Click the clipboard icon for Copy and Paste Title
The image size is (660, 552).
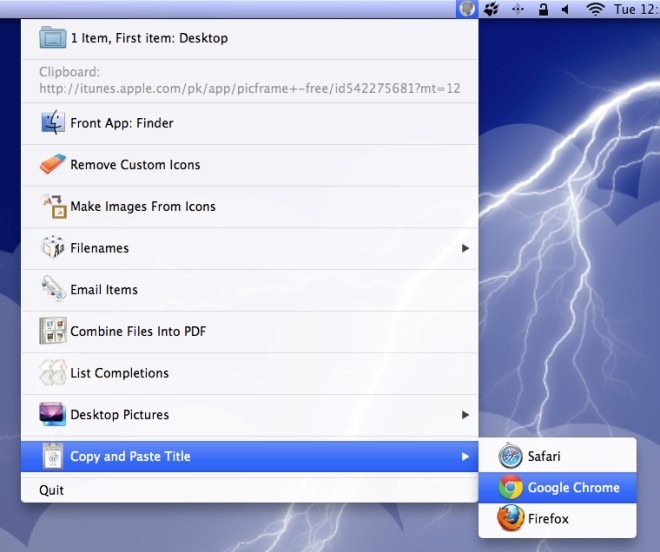[53, 456]
